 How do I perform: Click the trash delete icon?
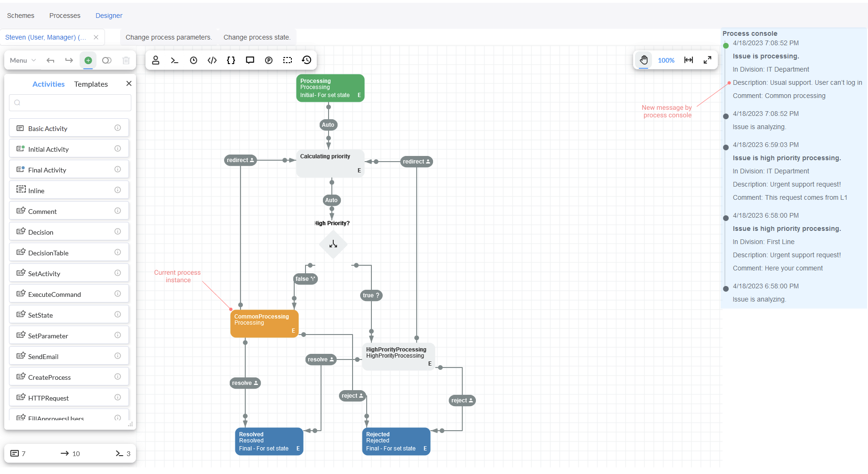pyautogui.click(x=126, y=60)
